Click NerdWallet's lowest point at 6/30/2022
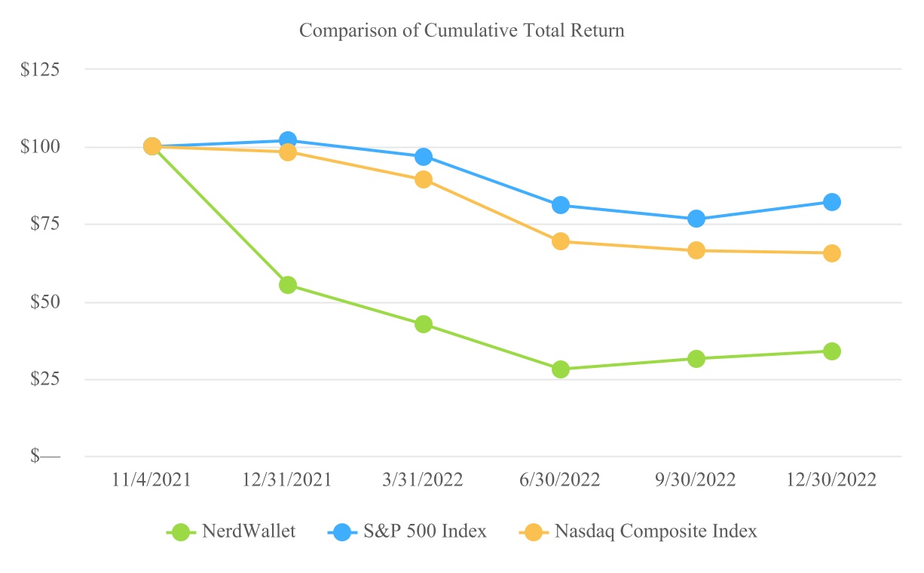This screenshot has height=573, width=924. click(560, 369)
